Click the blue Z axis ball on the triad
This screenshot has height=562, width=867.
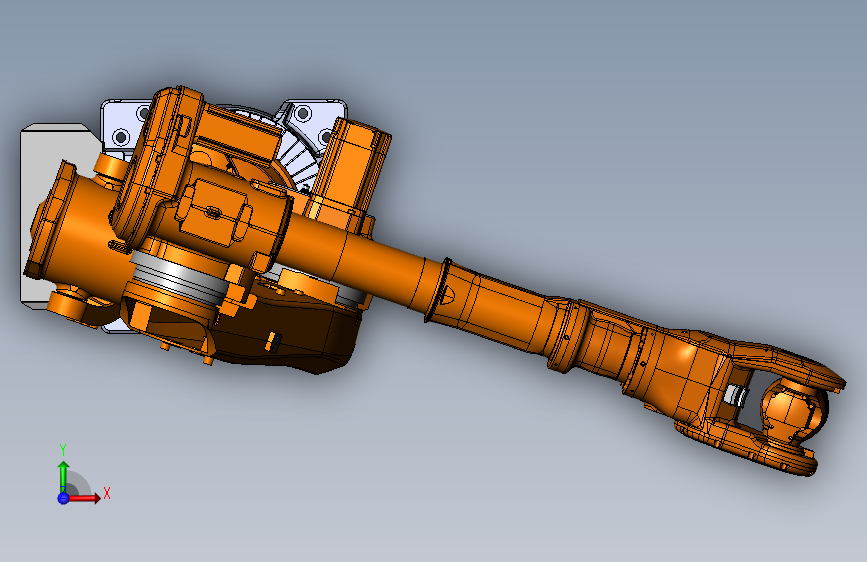pos(63,498)
